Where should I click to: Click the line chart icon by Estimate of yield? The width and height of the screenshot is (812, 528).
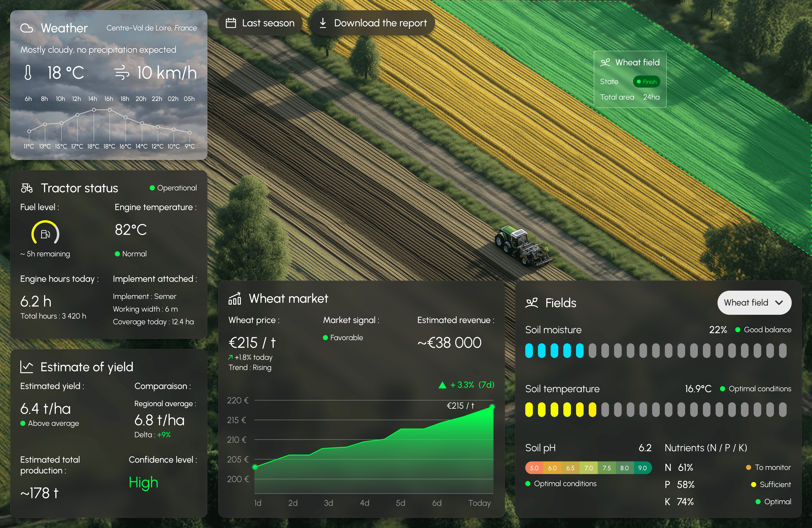pos(27,367)
